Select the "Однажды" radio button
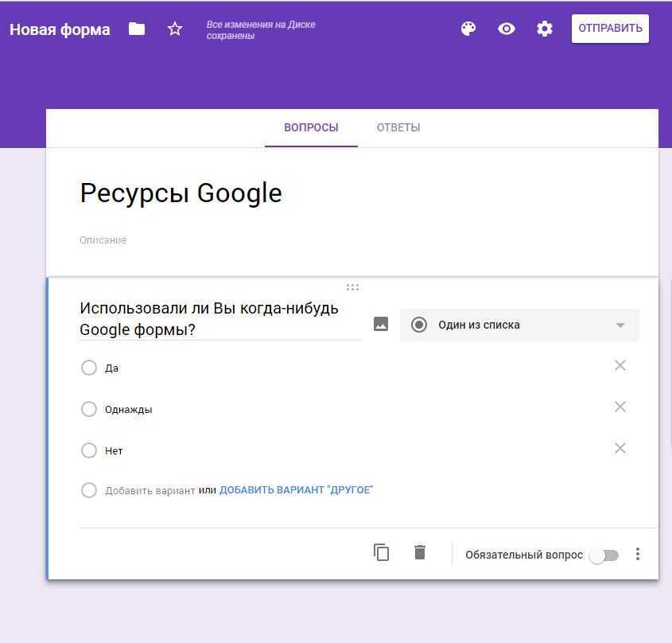This screenshot has width=672, height=643. tap(89, 409)
